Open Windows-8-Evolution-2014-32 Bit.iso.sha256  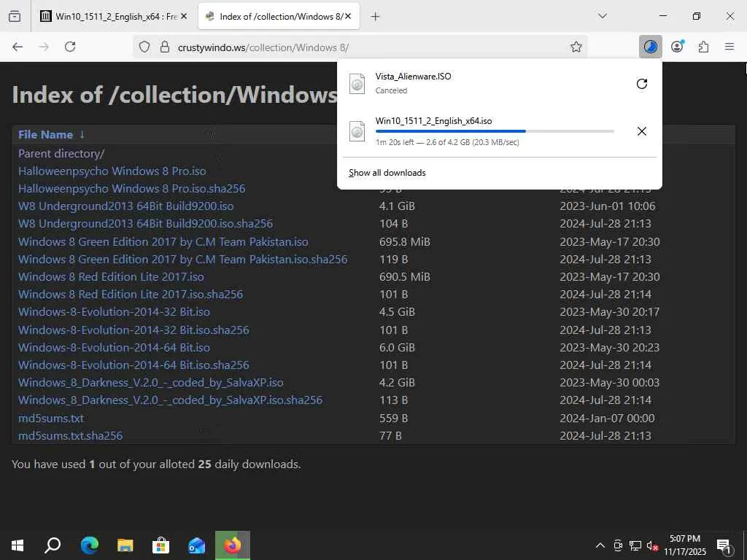tap(133, 330)
